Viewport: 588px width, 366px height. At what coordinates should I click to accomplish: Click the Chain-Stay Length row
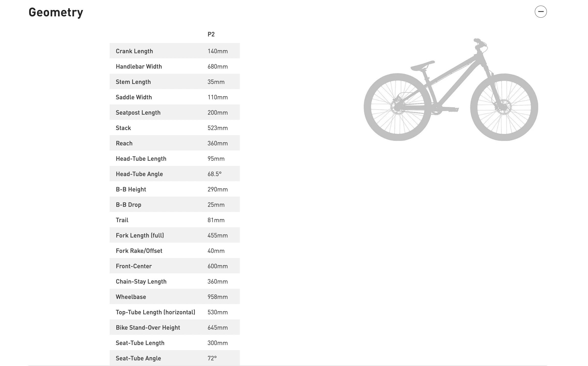(174, 281)
